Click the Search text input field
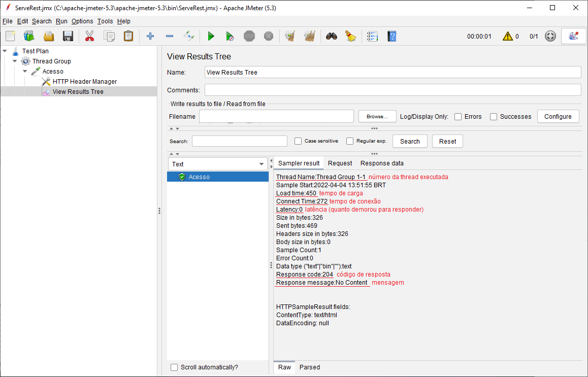The width and height of the screenshot is (588, 377). (x=240, y=141)
